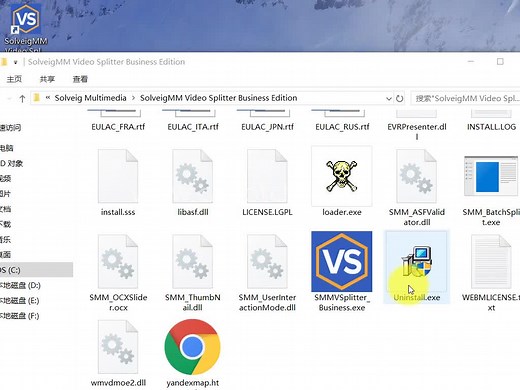Select EVRPresenter.dll file label
Viewport: 520px width, 390px height.
point(417,131)
